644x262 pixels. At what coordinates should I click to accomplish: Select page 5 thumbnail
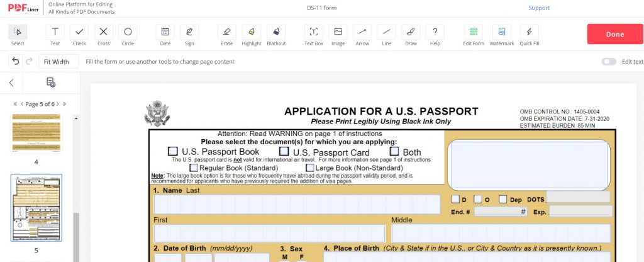(36, 208)
